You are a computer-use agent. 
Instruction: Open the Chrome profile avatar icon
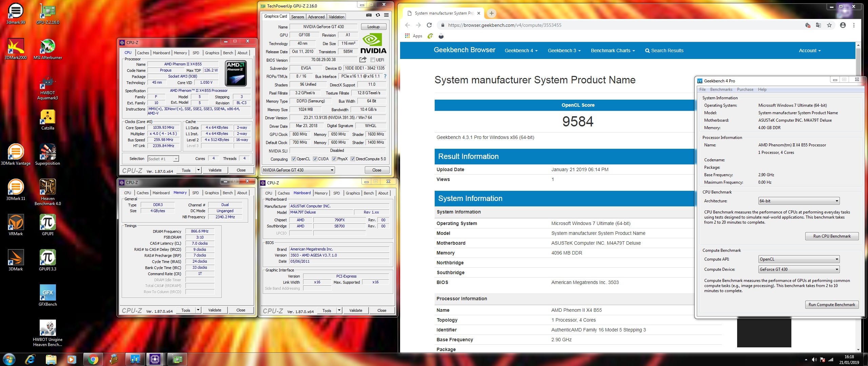coord(843,25)
